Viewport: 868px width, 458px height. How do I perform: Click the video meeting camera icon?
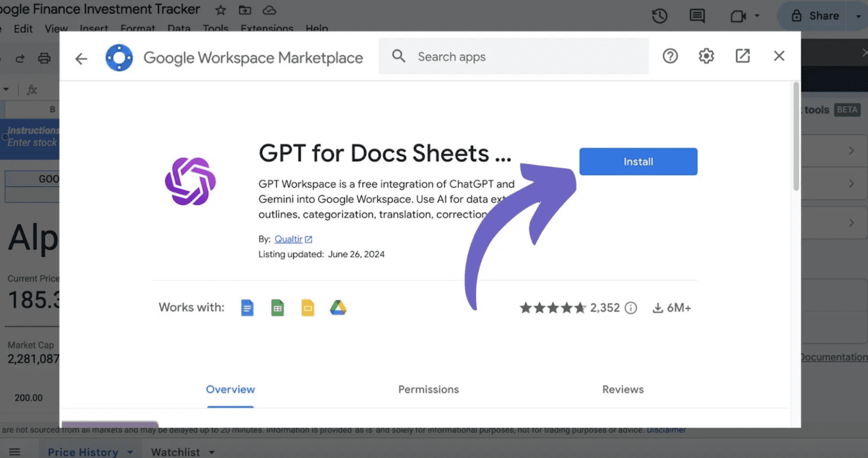tap(738, 16)
